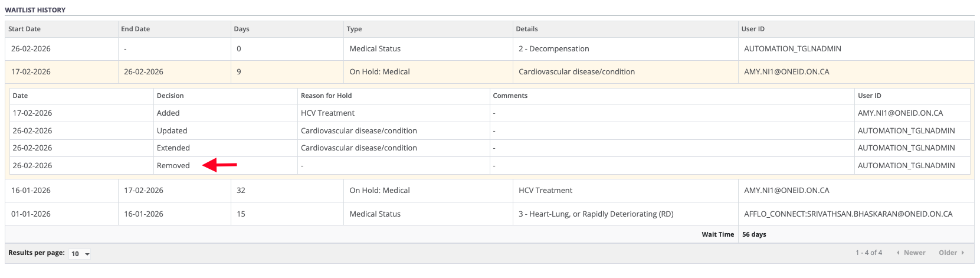Select the 3 - Heart-Lung, or Rapidly Deteriorating row

595,214
